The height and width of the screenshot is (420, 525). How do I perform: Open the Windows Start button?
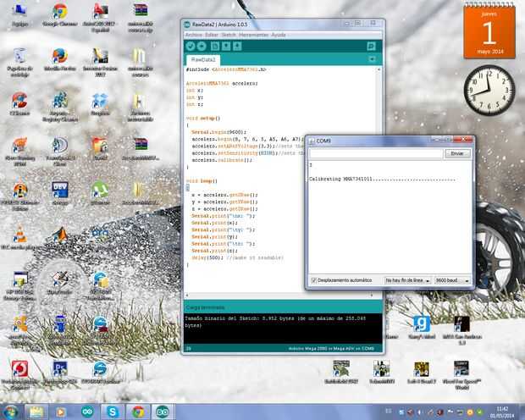10,412
